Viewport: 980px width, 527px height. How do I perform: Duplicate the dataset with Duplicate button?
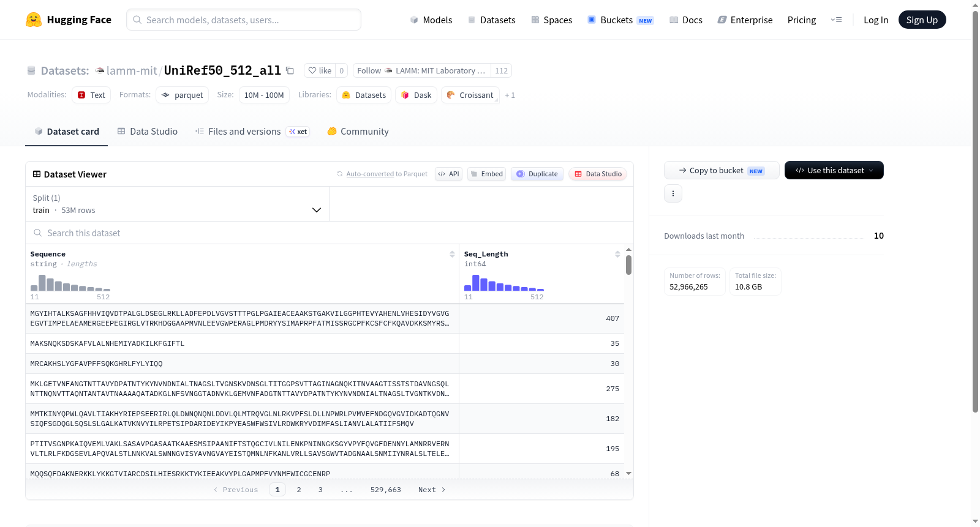pyautogui.click(x=537, y=174)
